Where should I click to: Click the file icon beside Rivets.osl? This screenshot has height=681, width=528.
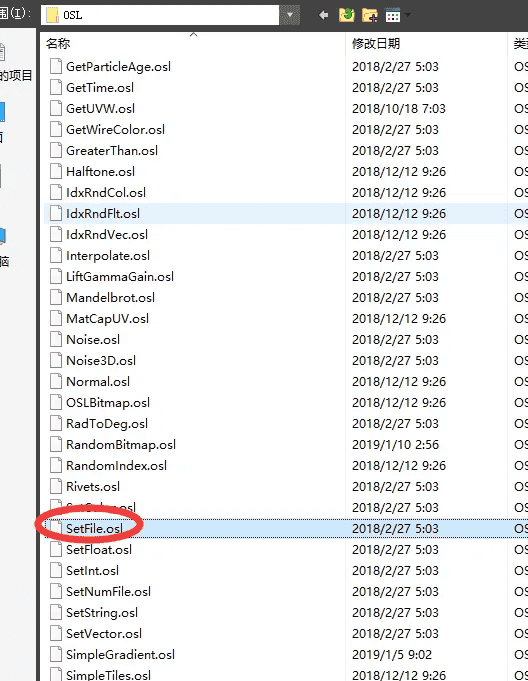pos(56,486)
